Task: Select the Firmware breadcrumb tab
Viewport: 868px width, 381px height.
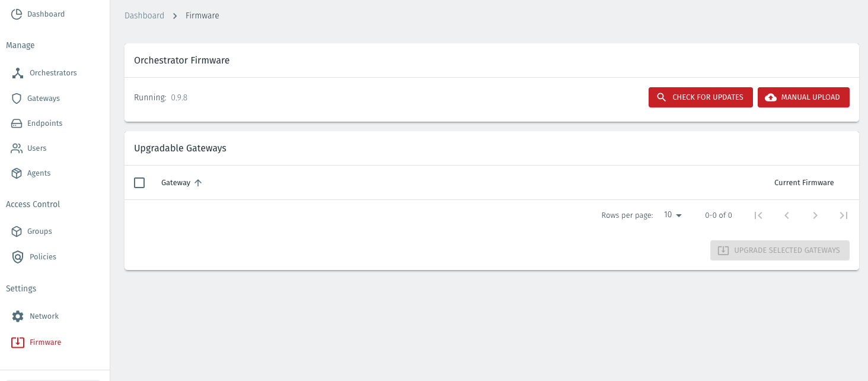Action: [x=202, y=15]
